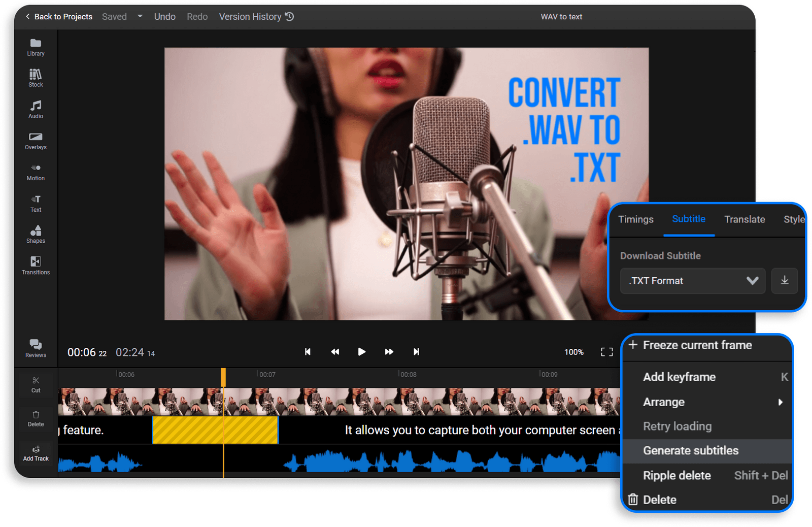812x527 pixels.
Task: Play the video preview
Action: (x=361, y=351)
